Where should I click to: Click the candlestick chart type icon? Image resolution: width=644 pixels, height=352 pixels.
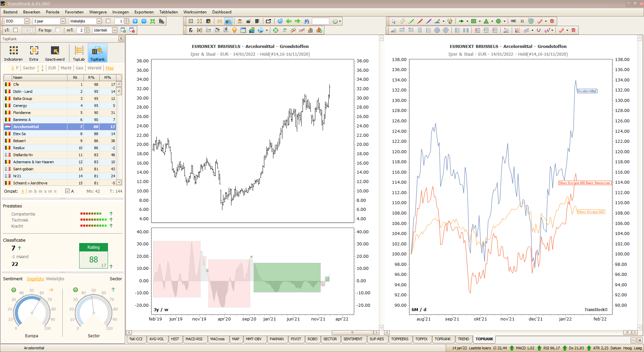click(x=200, y=30)
